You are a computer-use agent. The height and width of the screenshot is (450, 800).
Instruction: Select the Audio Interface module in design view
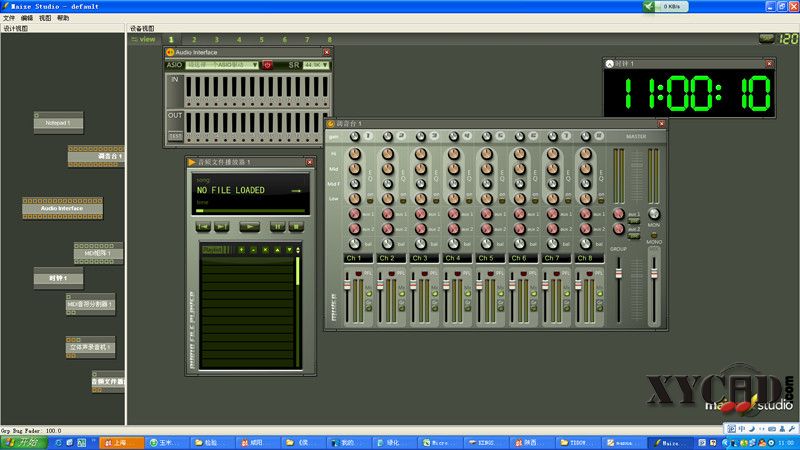point(62,208)
